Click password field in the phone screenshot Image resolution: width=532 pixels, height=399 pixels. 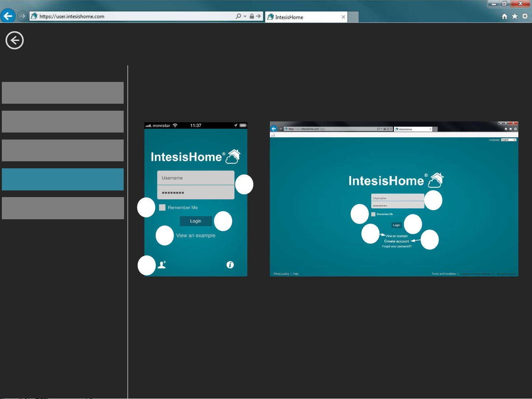coord(196,192)
